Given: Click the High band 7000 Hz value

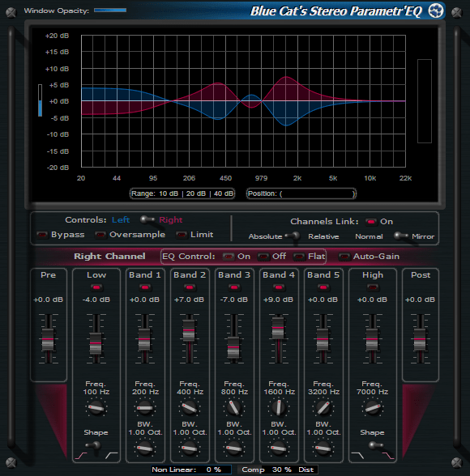Looking at the screenshot, I should tap(373, 392).
